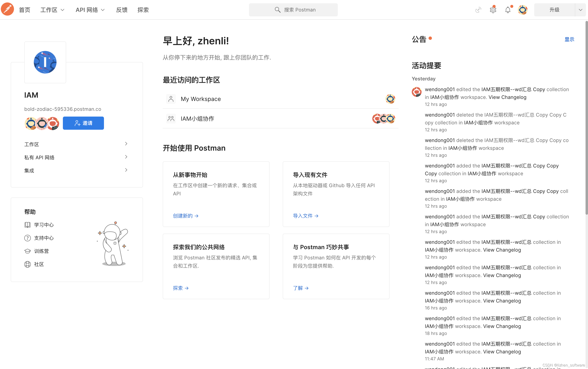Open the user avatar in the header
This screenshot has width=588, height=369.
[x=522, y=10]
